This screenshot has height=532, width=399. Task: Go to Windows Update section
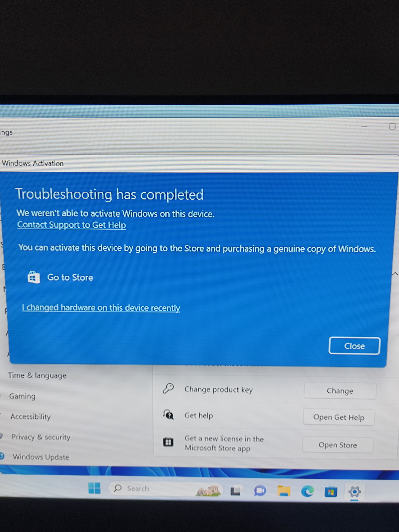pos(41,457)
